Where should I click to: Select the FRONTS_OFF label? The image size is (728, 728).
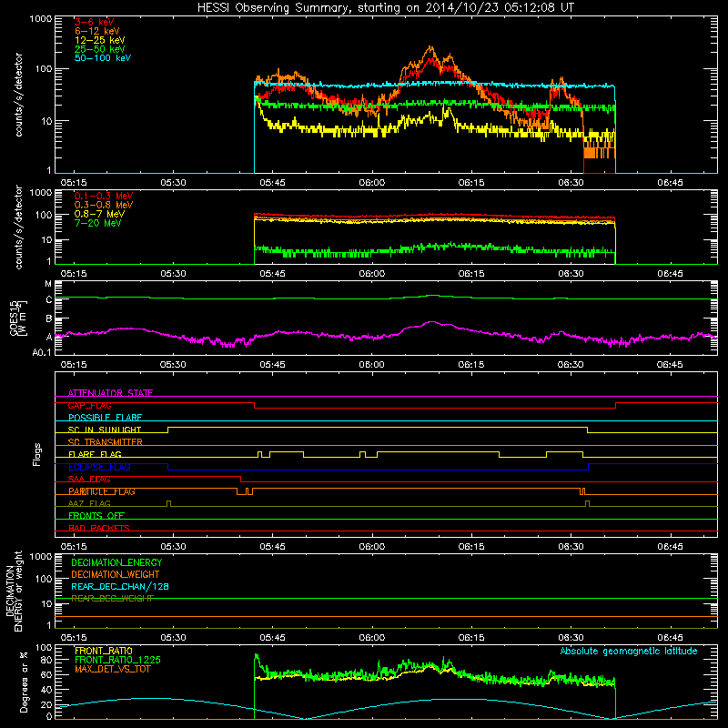[96, 516]
